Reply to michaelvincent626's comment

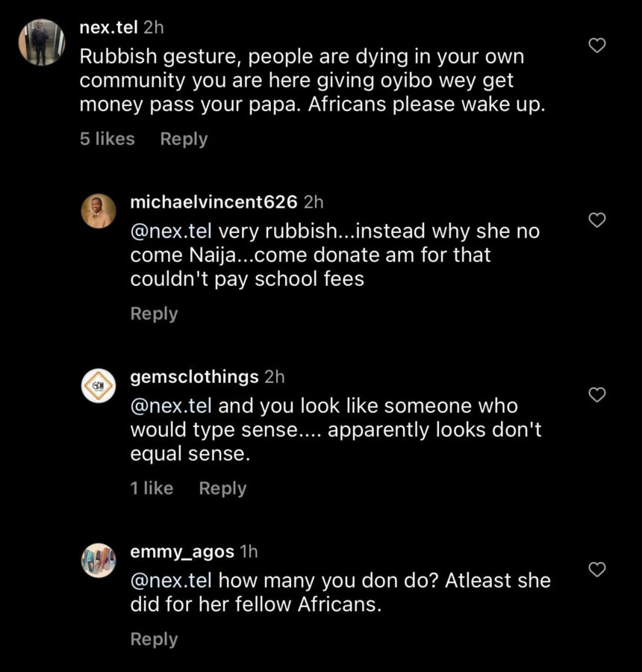(154, 314)
